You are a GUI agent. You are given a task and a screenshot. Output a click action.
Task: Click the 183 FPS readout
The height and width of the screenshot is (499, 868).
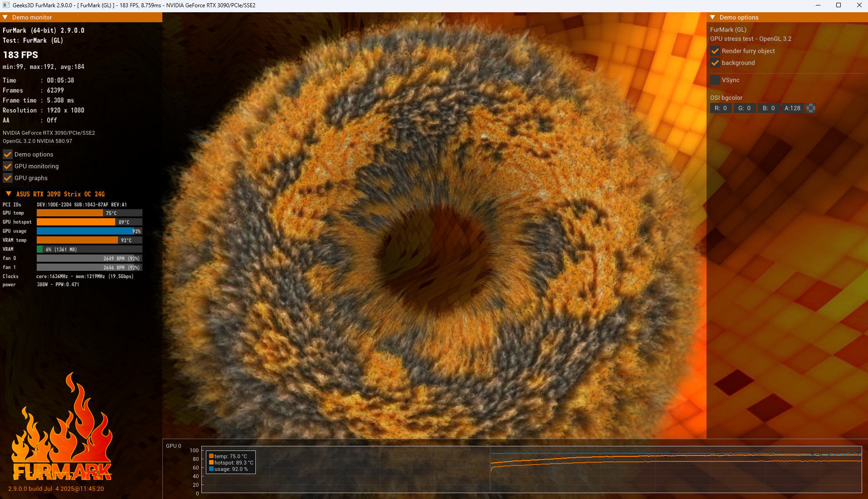(20, 55)
